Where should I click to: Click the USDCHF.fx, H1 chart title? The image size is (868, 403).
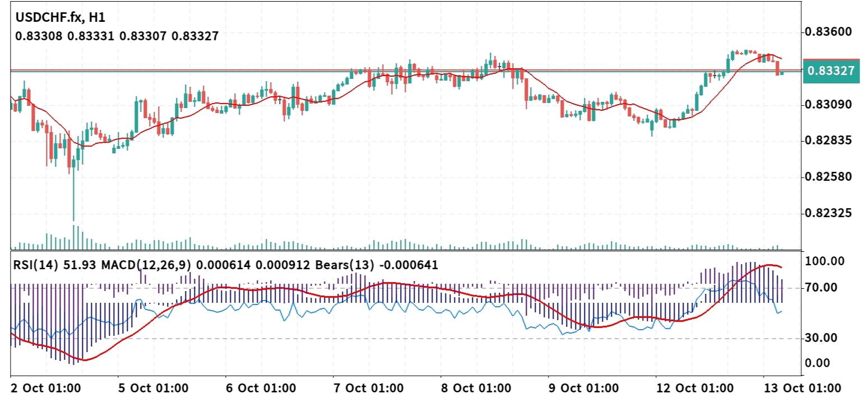[60, 17]
